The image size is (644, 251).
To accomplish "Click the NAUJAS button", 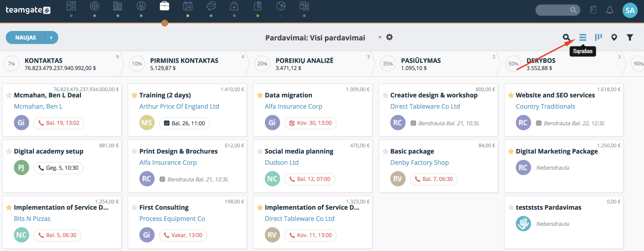I will [x=25, y=38].
